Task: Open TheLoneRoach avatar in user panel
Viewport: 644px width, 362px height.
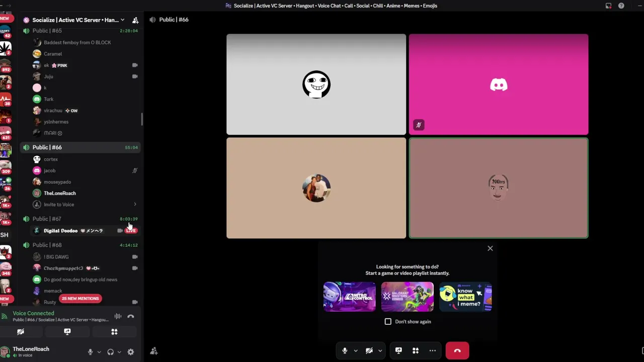Action: [x=6, y=351]
